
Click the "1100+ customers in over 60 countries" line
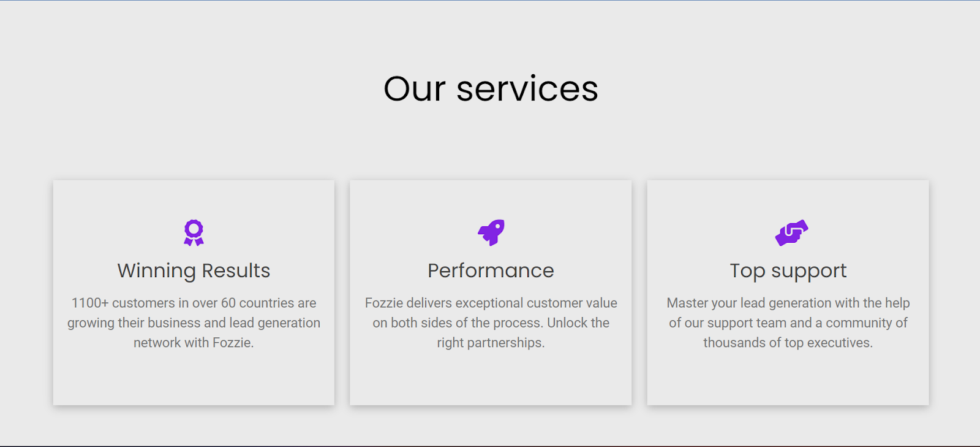(x=194, y=303)
